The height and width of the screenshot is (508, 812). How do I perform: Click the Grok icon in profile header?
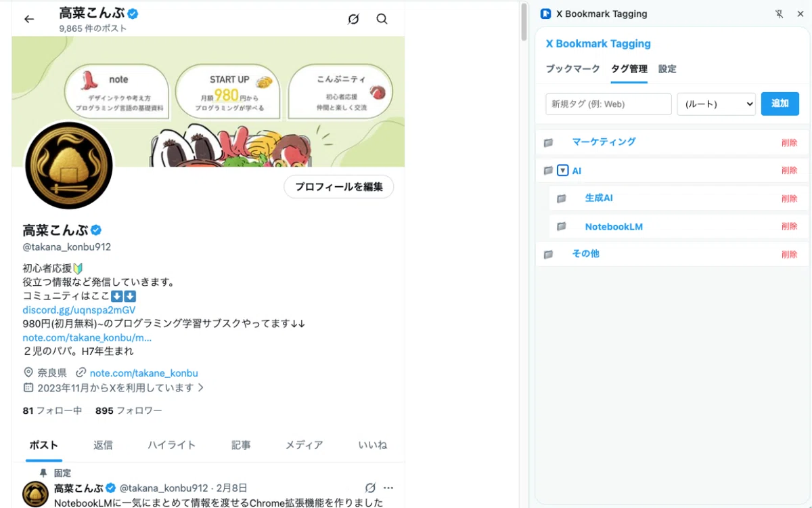353,19
